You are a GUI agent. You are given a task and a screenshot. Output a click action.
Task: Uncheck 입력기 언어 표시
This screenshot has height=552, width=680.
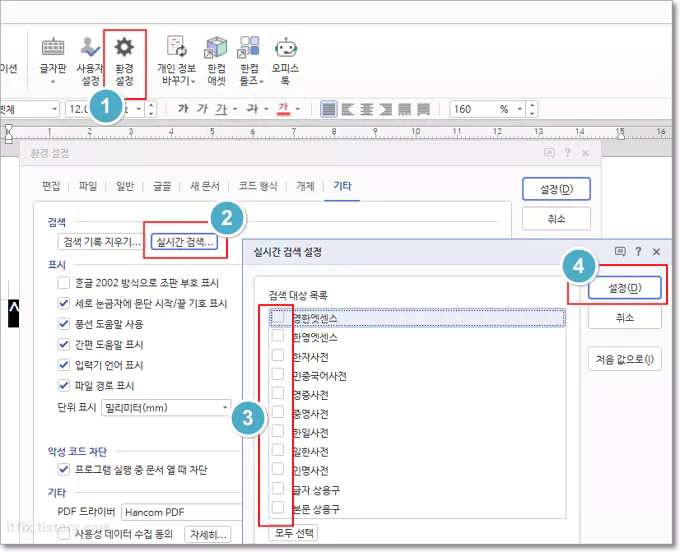coord(64,365)
